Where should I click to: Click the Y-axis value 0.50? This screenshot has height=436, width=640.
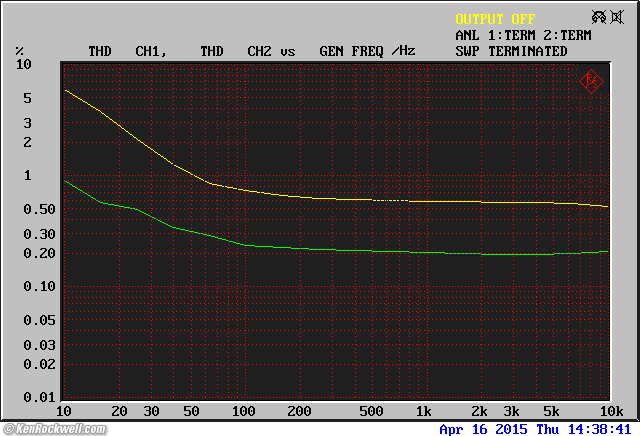pos(39,209)
